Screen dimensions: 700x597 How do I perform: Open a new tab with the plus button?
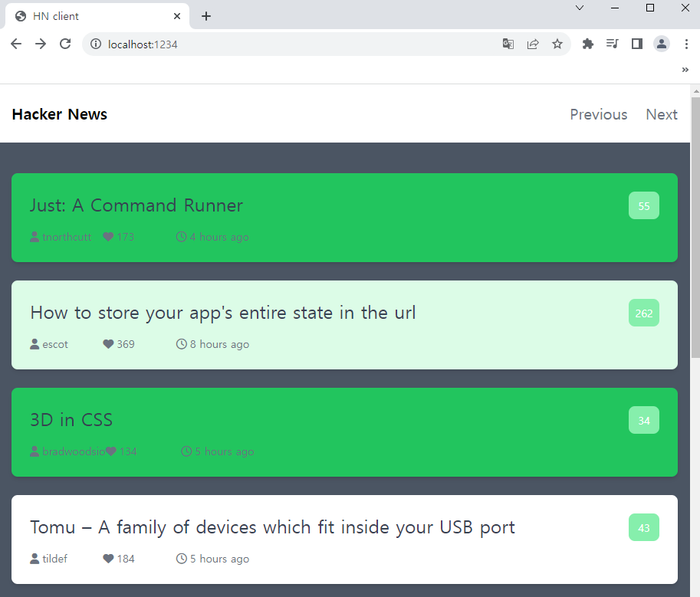coord(205,17)
